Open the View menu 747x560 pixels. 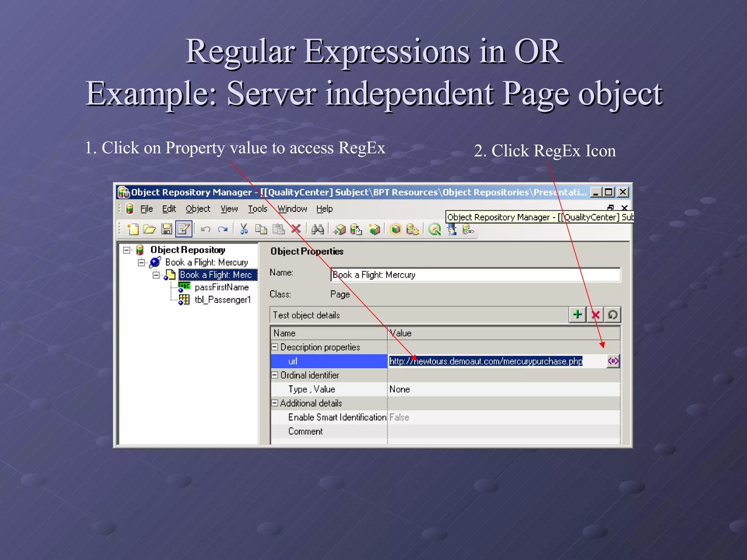(229, 209)
